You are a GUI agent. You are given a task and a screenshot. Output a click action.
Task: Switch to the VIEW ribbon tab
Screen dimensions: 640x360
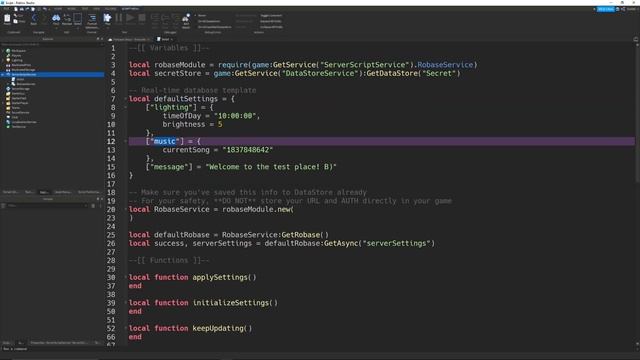pos(96,9)
